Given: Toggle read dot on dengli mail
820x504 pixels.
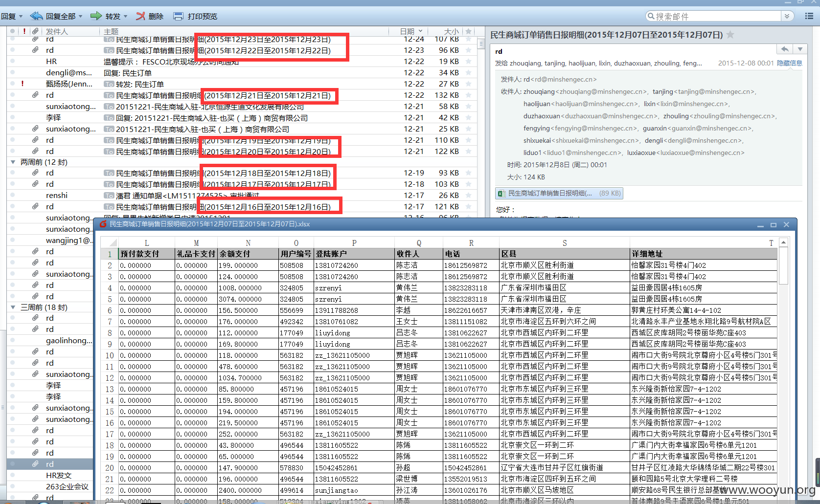Looking at the screenshot, I should click(x=12, y=72).
